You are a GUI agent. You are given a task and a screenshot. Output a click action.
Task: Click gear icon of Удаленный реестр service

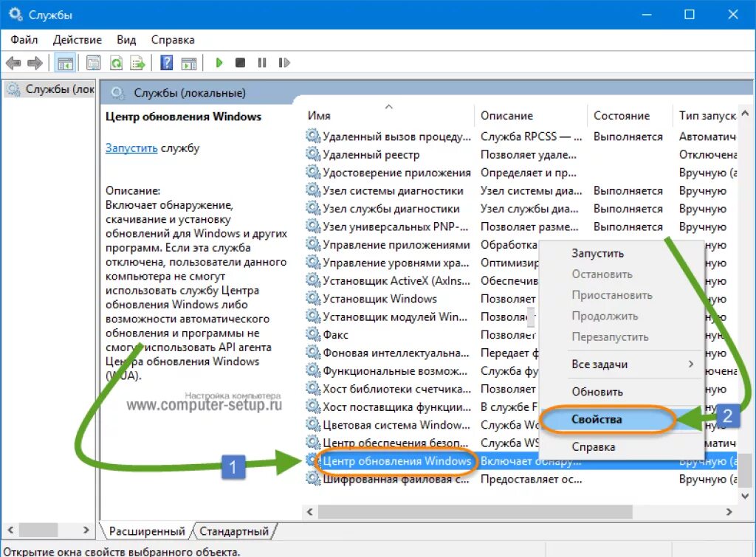point(313,154)
